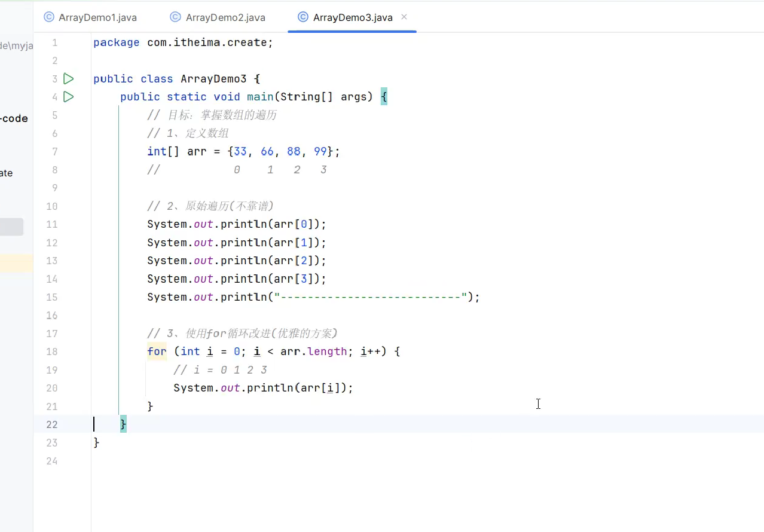Click the dashed separator string literal
The width and height of the screenshot is (764, 532).
[371, 297]
